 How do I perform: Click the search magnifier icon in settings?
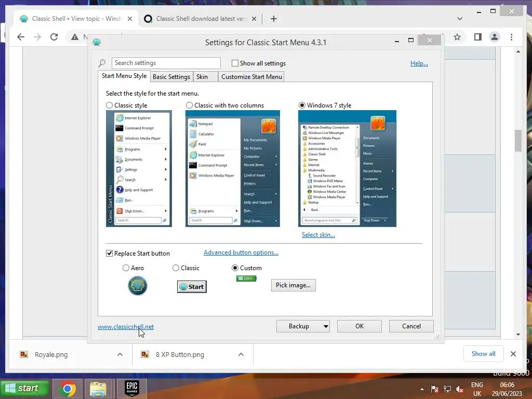102,63
